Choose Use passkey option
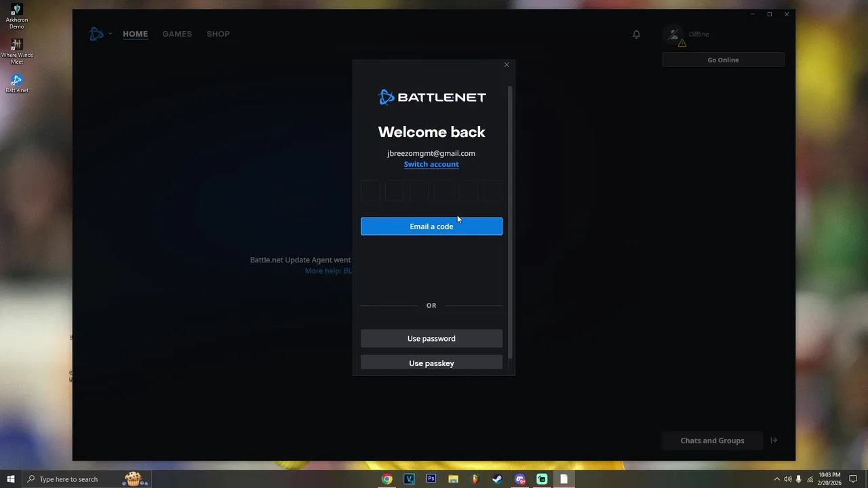This screenshot has width=868, height=488. point(431,363)
